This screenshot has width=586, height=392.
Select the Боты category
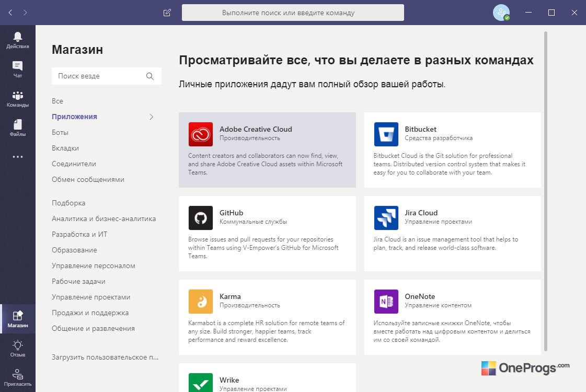point(60,132)
